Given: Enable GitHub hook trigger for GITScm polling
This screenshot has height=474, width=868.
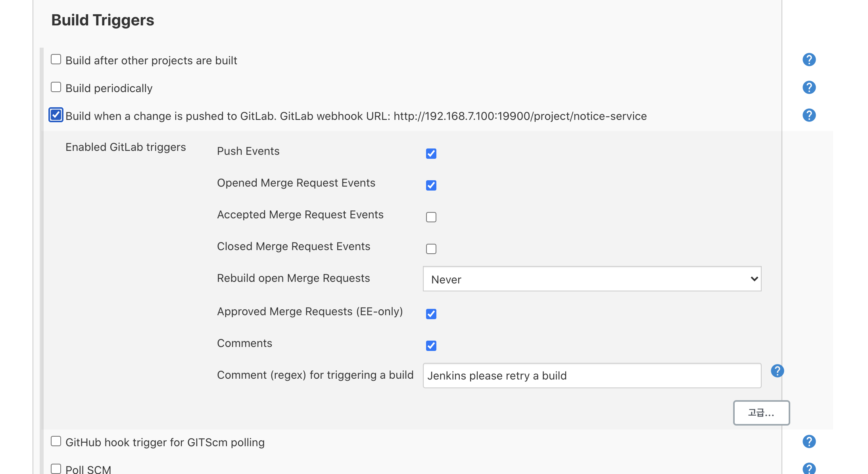Looking at the screenshot, I should point(56,441).
